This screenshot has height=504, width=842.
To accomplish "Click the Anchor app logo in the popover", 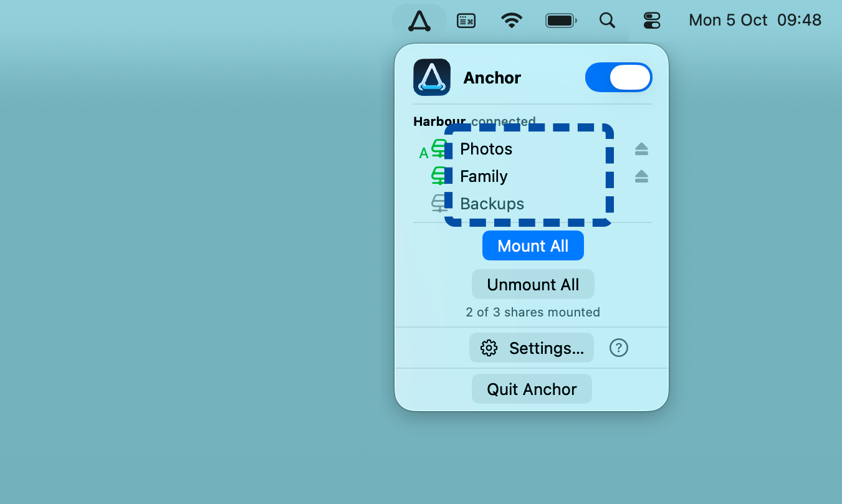I will pyautogui.click(x=432, y=77).
